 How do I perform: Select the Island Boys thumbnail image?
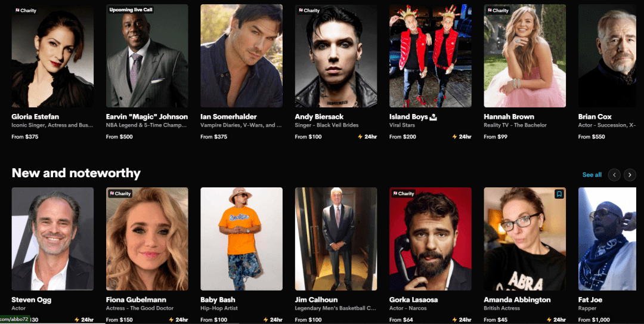431,56
